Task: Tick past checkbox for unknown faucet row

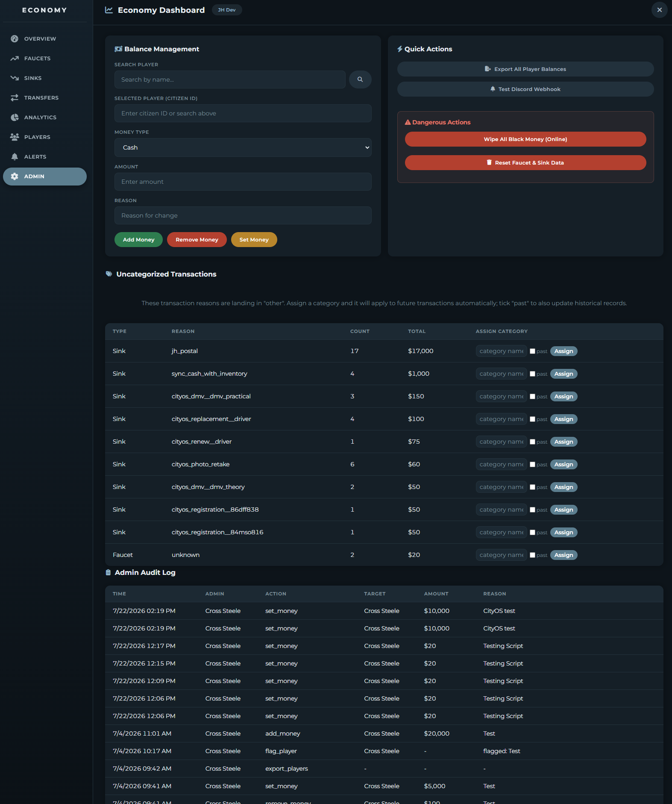Action: pyautogui.click(x=532, y=555)
